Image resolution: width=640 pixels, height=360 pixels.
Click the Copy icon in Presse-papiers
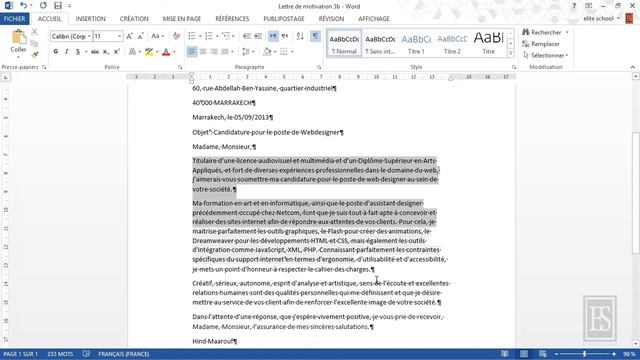[35, 43]
